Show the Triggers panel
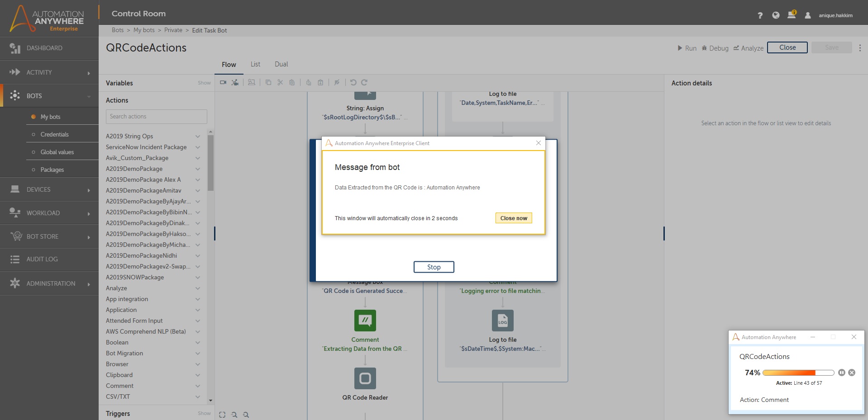The width and height of the screenshot is (868, 420). [x=204, y=413]
